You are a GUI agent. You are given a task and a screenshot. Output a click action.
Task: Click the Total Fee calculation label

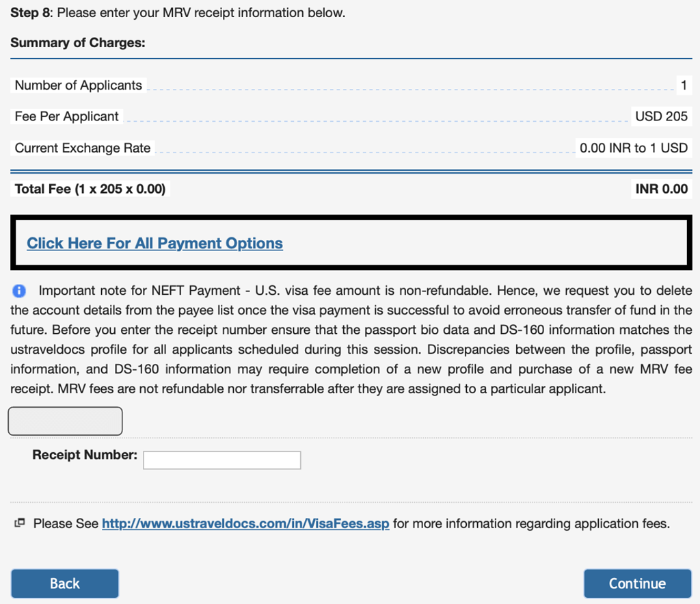(x=90, y=189)
